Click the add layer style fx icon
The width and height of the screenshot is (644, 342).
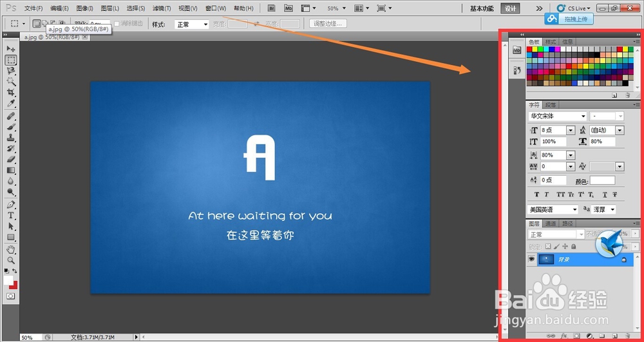pyautogui.click(x=564, y=336)
